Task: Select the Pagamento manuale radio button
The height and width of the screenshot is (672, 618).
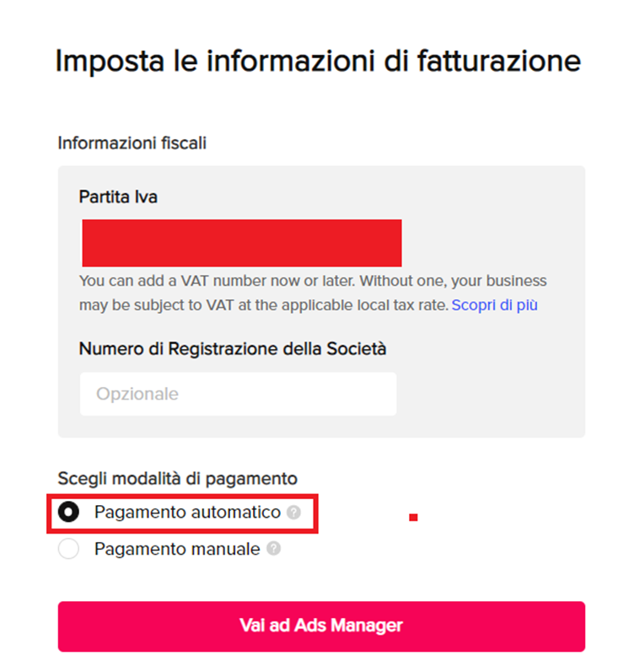Action: pos(68,549)
